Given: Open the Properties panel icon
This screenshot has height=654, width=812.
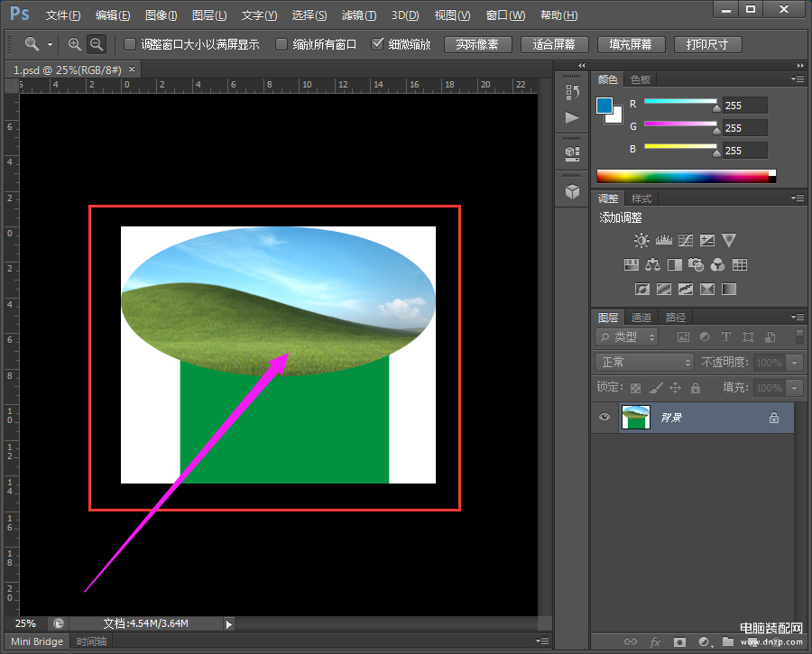Looking at the screenshot, I should [572, 153].
